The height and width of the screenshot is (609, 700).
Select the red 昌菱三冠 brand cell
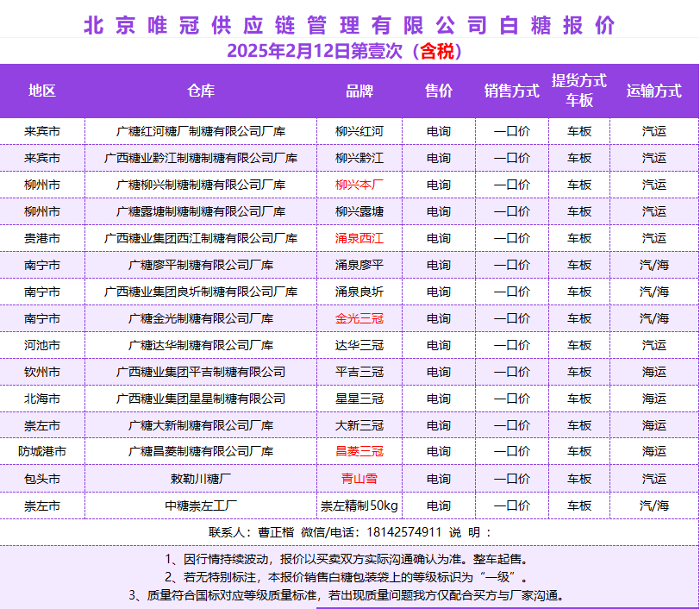(359, 451)
